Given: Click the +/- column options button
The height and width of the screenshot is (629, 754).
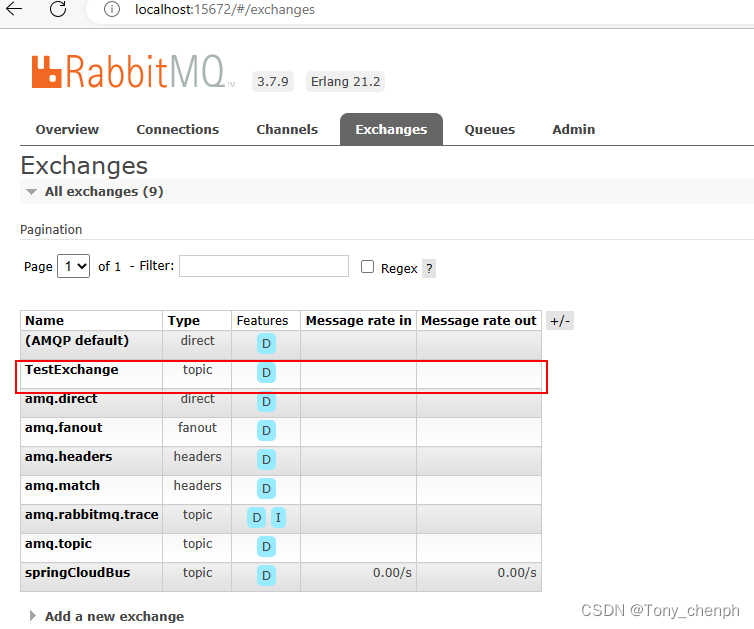Looking at the screenshot, I should (560, 321).
